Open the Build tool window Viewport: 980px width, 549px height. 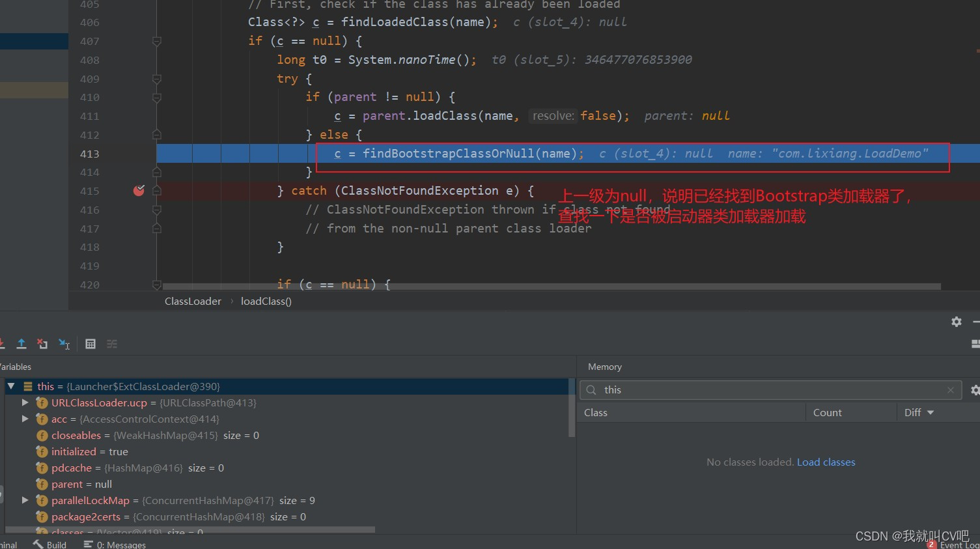[49, 544]
